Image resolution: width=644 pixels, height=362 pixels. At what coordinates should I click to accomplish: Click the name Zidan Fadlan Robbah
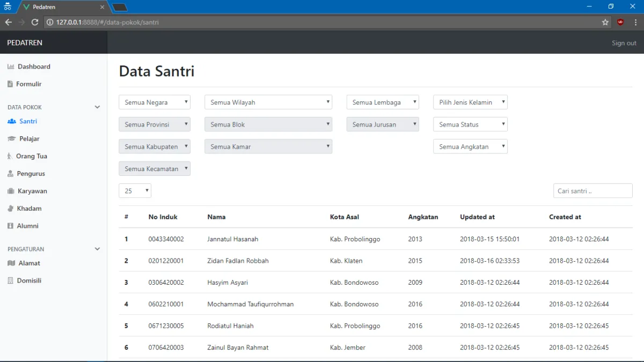coord(238,261)
